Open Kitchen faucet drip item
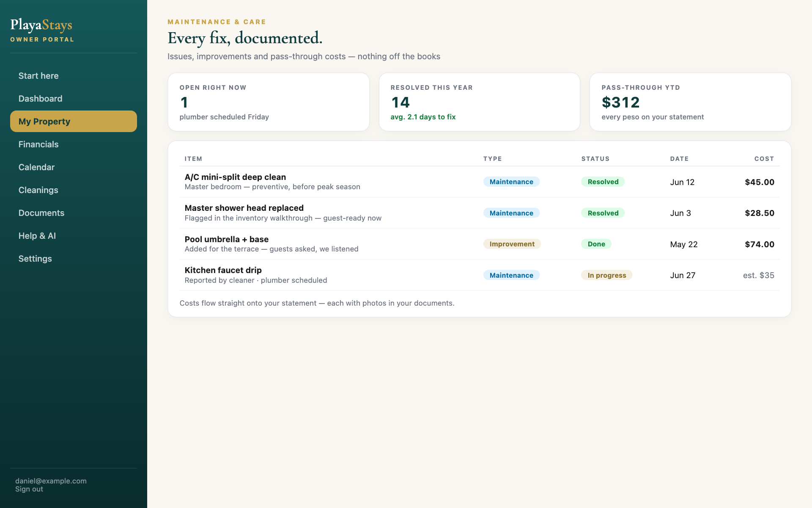The height and width of the screenshot is (508, 812). click(223, 270)
